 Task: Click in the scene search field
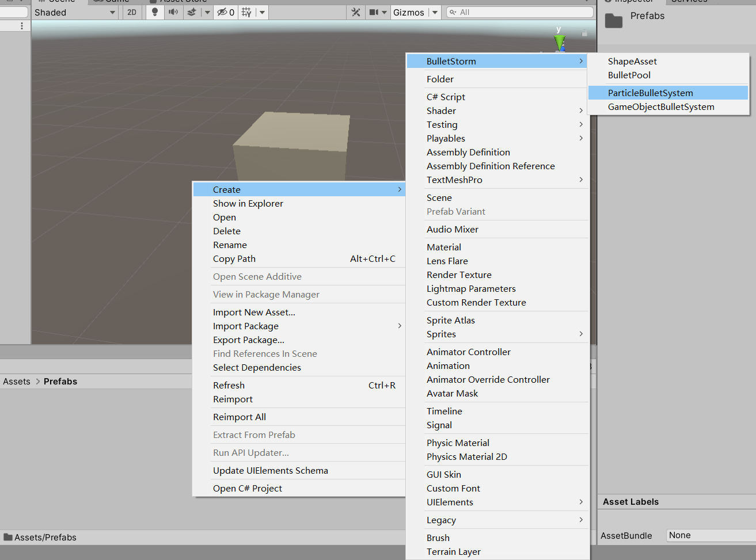519,12
